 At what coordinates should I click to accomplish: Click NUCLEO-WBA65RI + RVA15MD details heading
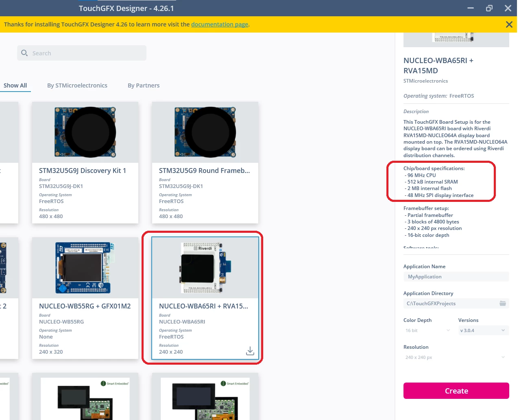pyautogui.click(x=438, y=66)
